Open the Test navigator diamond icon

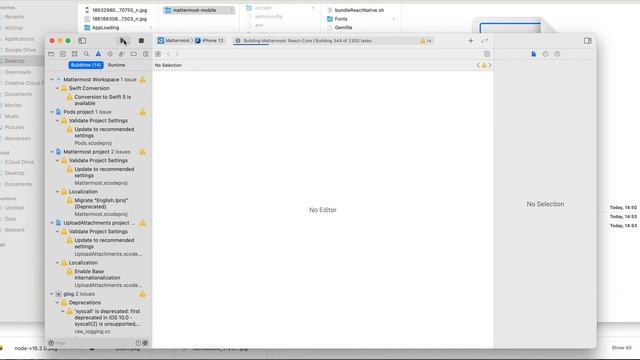point(110,54)
